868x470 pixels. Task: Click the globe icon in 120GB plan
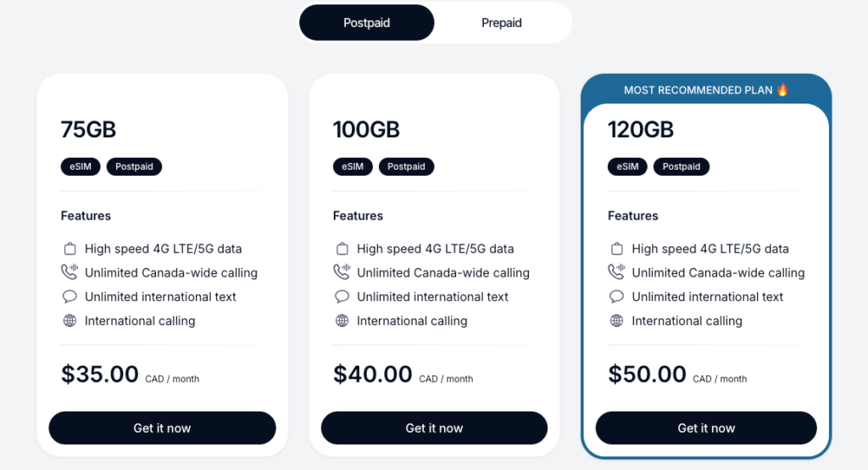coord(616,321)
